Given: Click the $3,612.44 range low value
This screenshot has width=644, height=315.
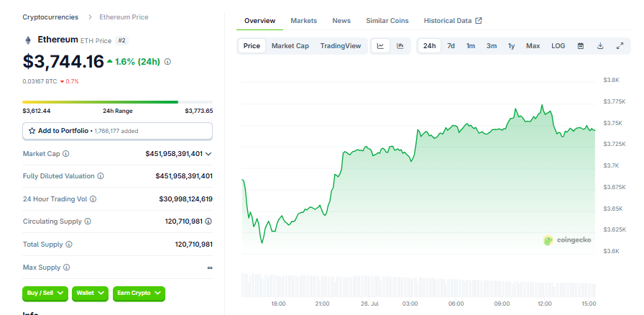Looking at the screenshot, I should [37, 111].
